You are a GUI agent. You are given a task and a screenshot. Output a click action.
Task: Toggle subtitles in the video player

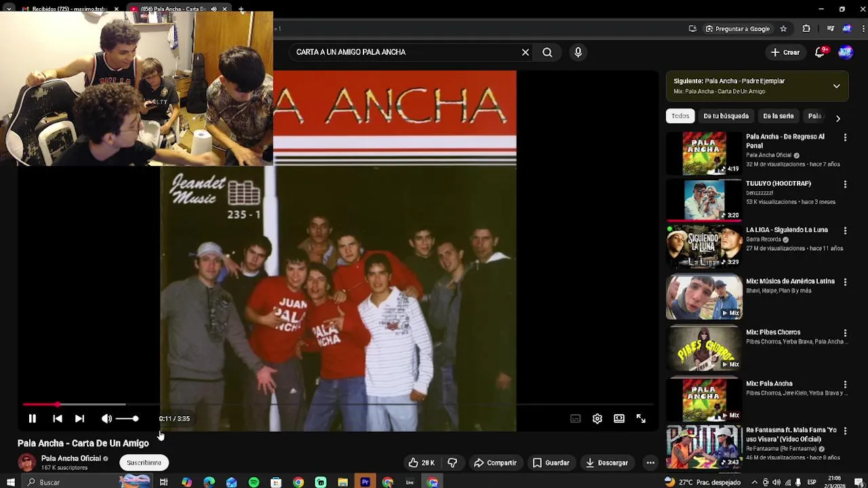[576, 419]
